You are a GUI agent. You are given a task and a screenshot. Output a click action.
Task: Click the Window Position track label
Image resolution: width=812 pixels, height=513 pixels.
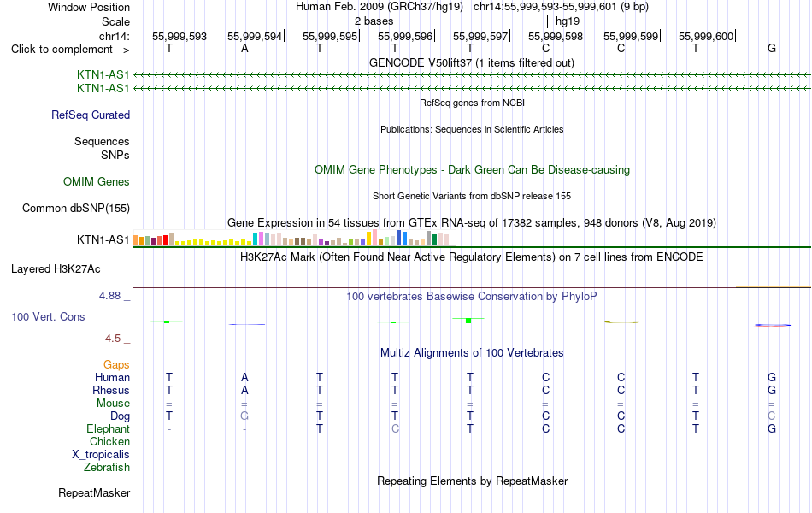pos(89,7)
